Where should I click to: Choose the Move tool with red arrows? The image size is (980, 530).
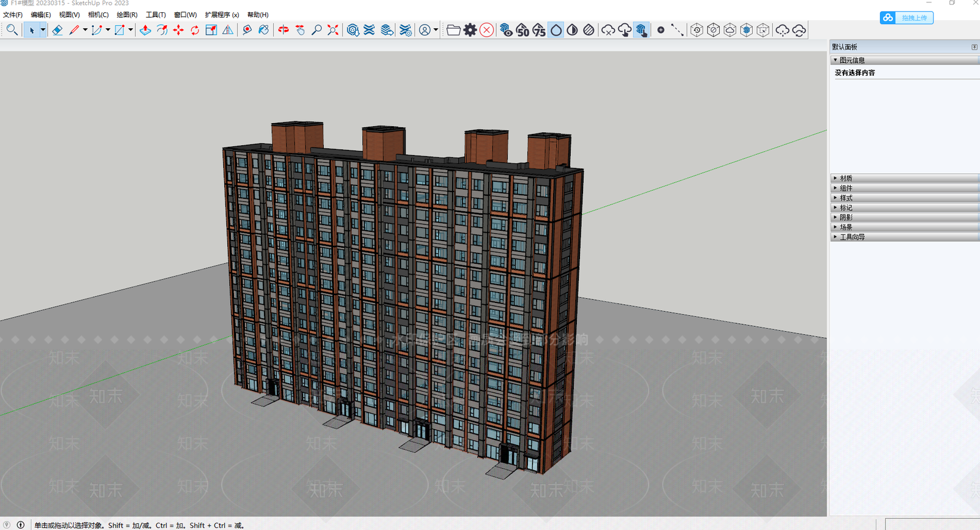point(178,30)
